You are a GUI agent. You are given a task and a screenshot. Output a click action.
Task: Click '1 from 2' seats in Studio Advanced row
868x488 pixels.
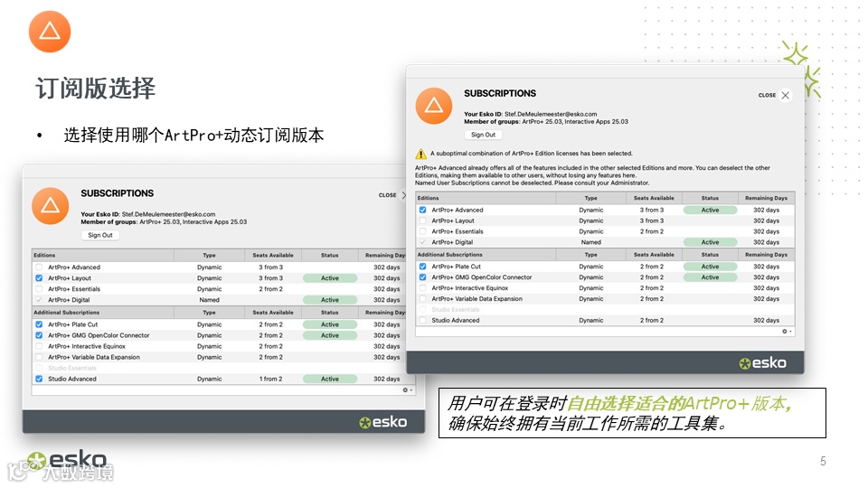(270, 379)
